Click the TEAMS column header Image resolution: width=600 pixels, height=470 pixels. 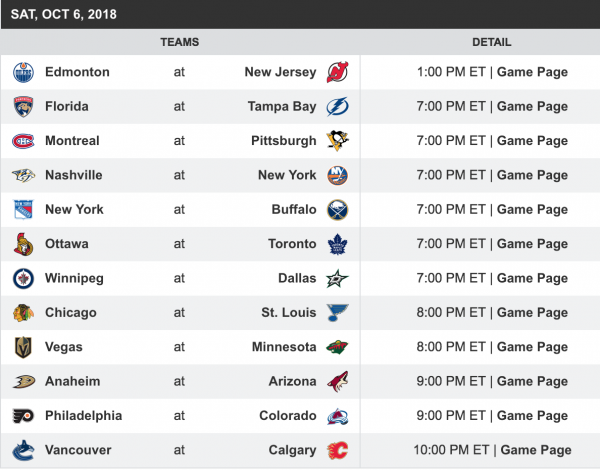(180, 42)
